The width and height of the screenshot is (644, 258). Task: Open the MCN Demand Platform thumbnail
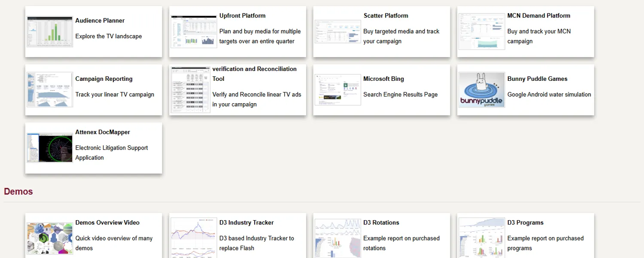[482, 31]
